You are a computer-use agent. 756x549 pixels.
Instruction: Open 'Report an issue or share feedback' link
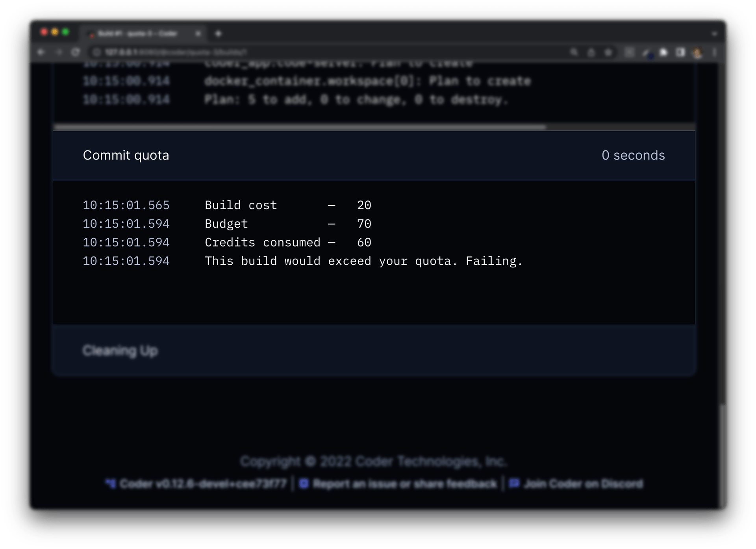(398, 484)
